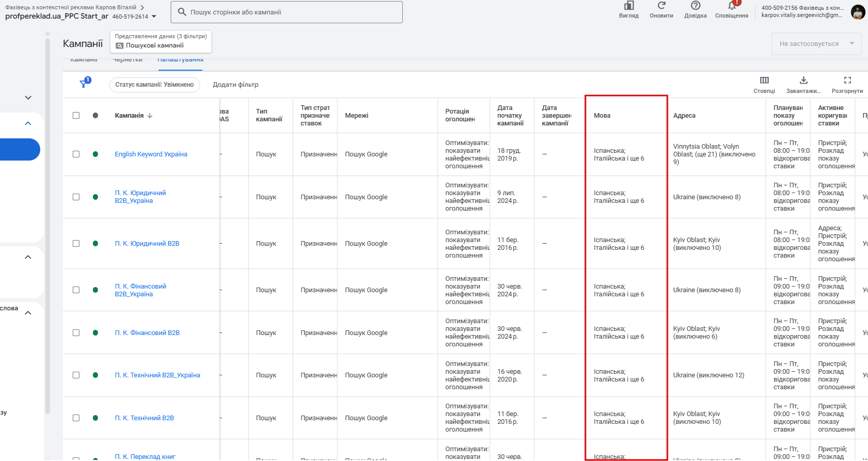Click sort arrow next to Кампанія header
The height and width of the screenshot is (461, 868).
150,116
